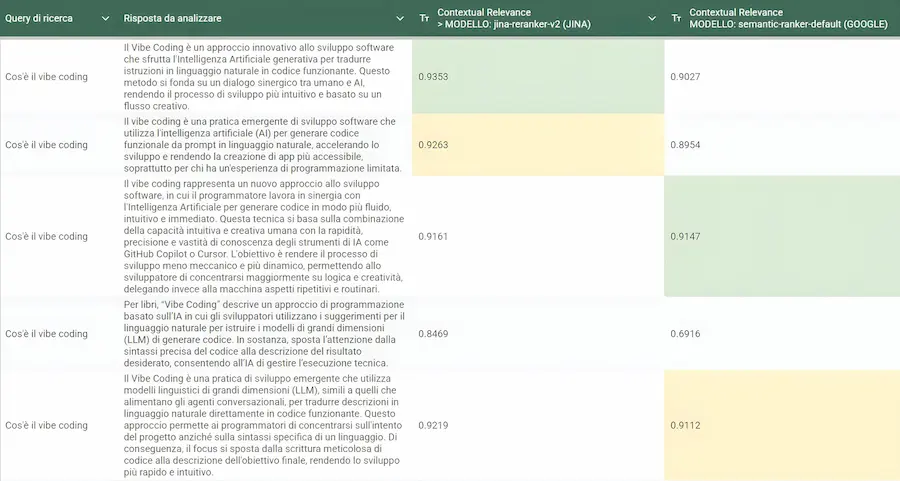Select the response starting 'Per libri, "Vibe Coding"'
This screenshot has width=900, height=481.
coord(264,333)
